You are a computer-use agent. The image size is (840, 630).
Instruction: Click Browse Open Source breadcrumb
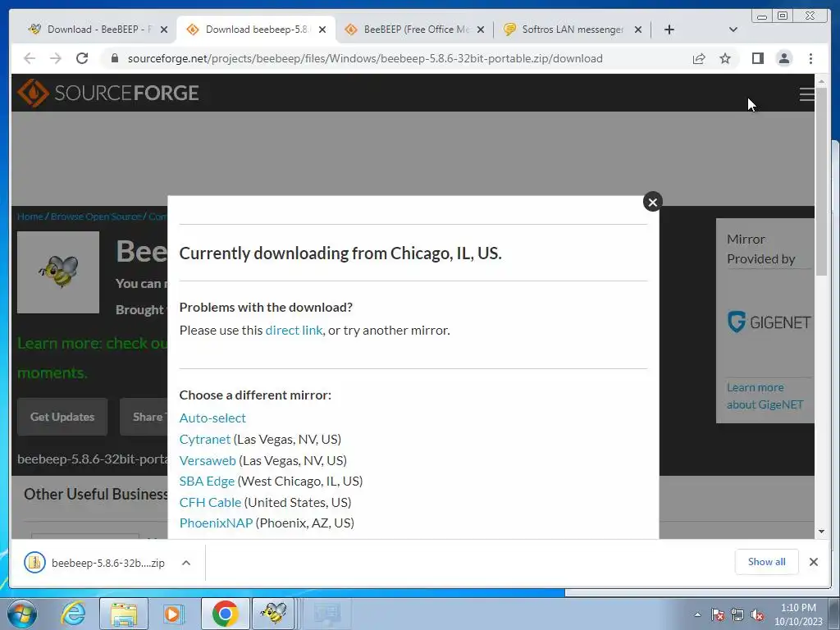coord(96,217)
